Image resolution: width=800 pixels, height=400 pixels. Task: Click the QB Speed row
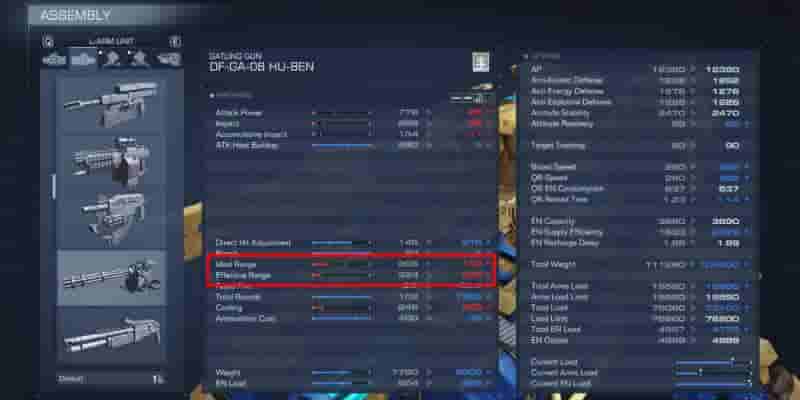tap(641, 178)
